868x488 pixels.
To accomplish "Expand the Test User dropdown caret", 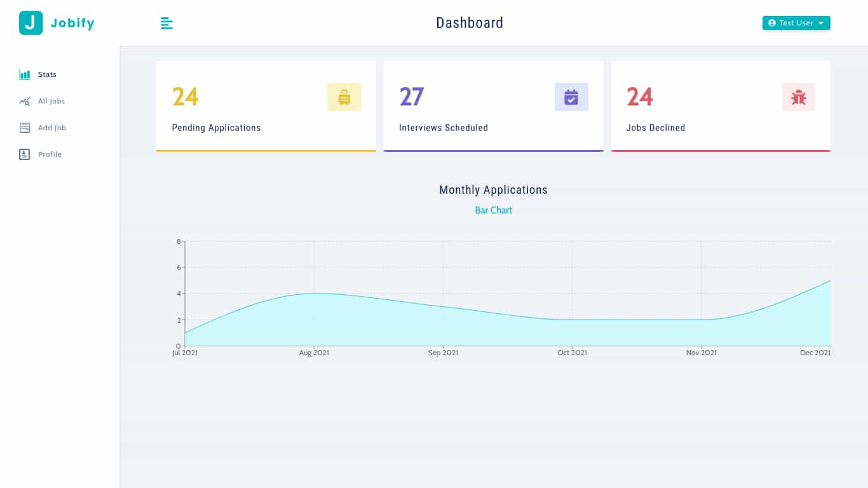I will (x=821, y=23).
